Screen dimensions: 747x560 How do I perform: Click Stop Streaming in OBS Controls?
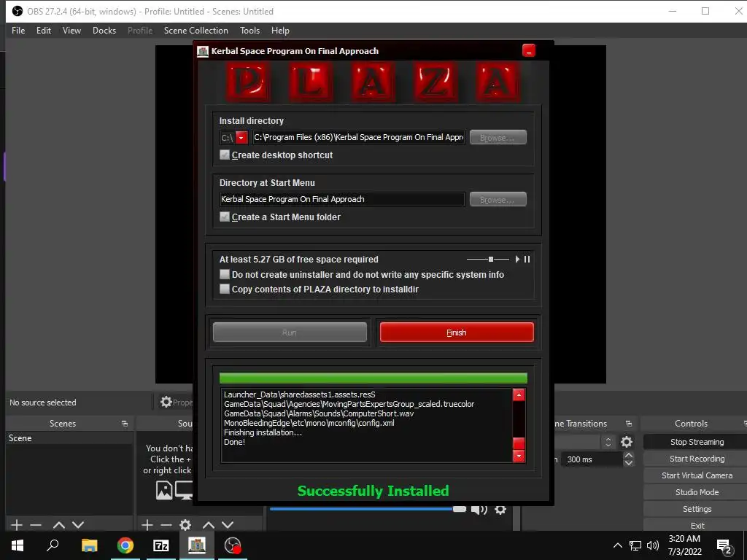coord(697,442)
